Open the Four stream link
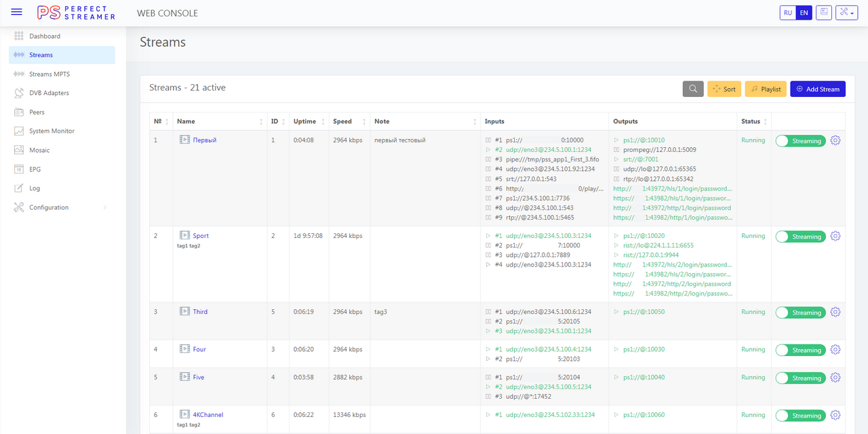This screenshot has height=434, width=868. click(x=199, y=349)
